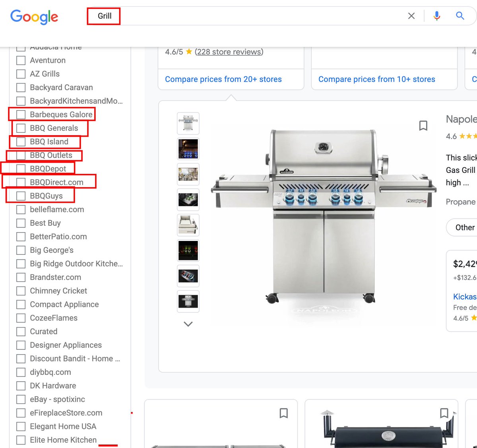Screen dimensions: 477x448
Task: Select the red-green lit knobs thumbnail
Action: coord(188,250)
